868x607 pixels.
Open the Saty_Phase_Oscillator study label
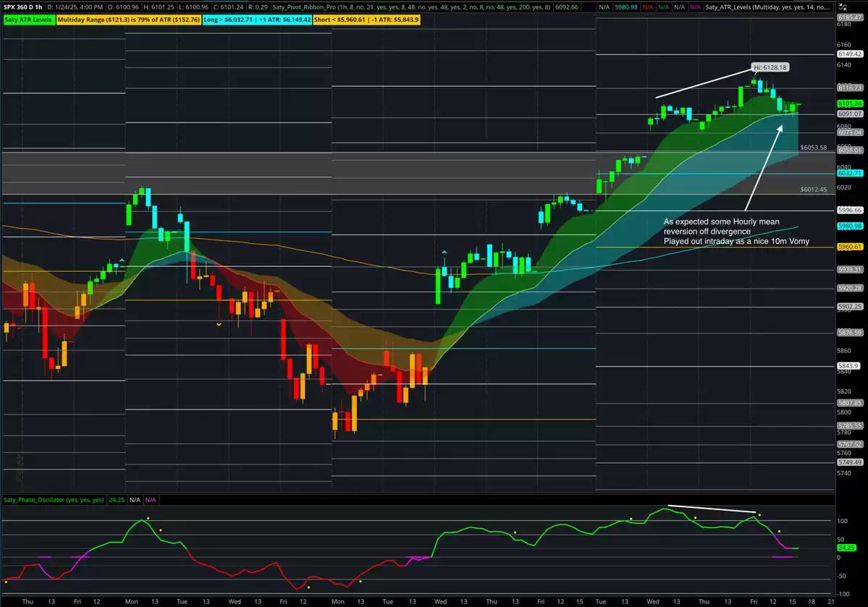click(x=54, y=500)
